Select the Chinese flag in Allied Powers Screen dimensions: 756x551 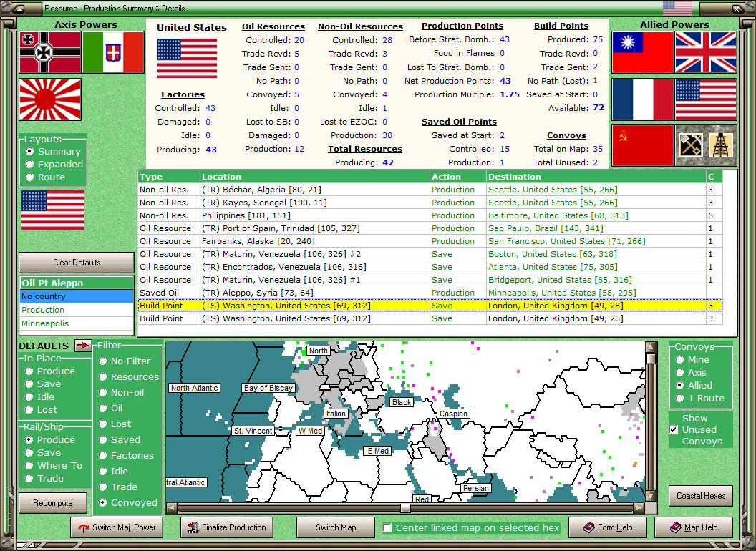[642, 52]
